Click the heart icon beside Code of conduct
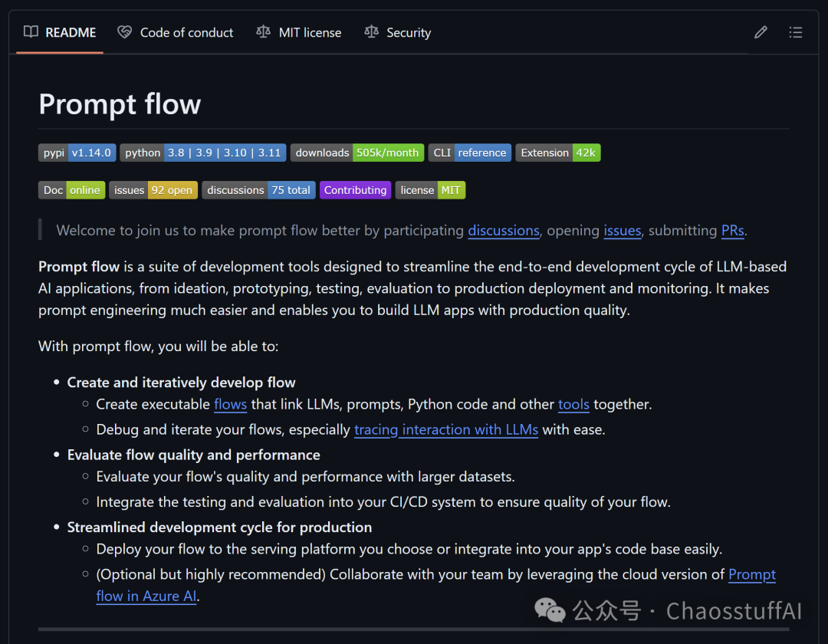 (x=125, y=32)
